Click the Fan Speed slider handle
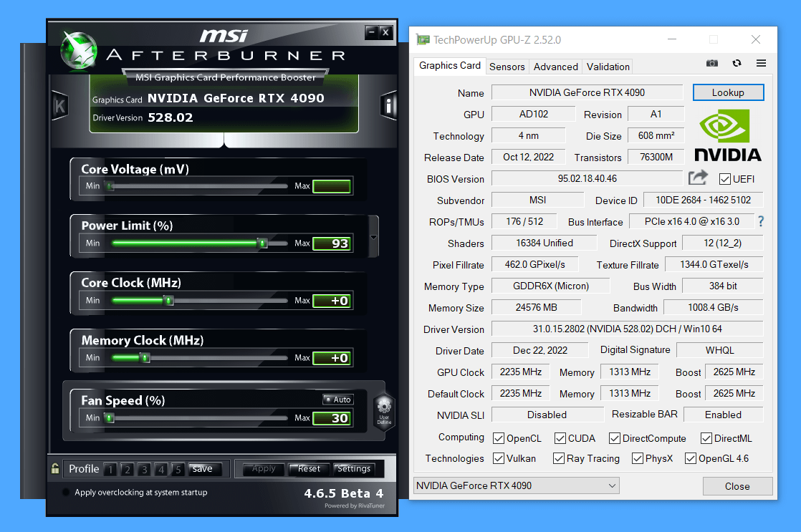 pyautogui.click(x=110, y=417)
